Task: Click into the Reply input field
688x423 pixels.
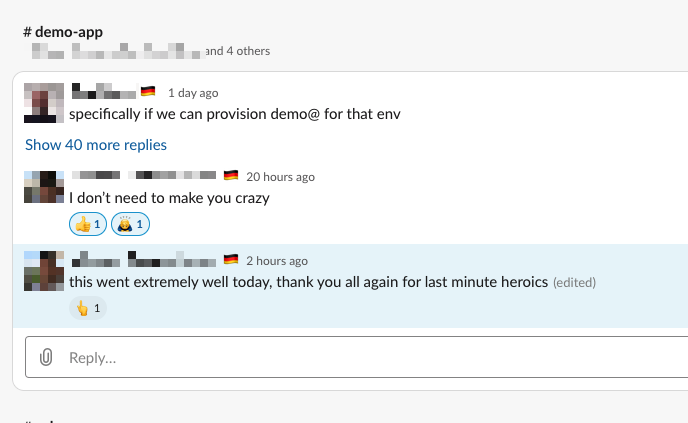Action: (356, 357)
